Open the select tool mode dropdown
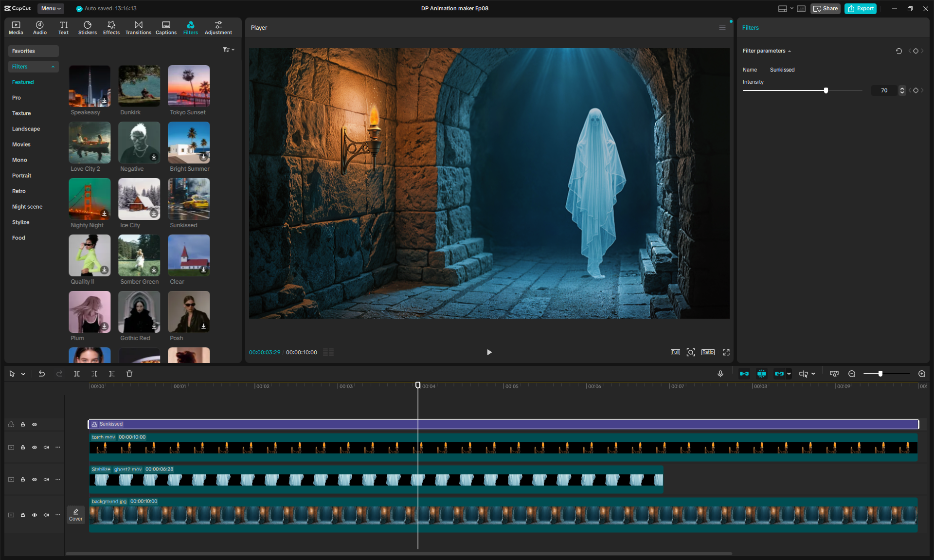Screen dimensions: 934x560 click(23, 374)
